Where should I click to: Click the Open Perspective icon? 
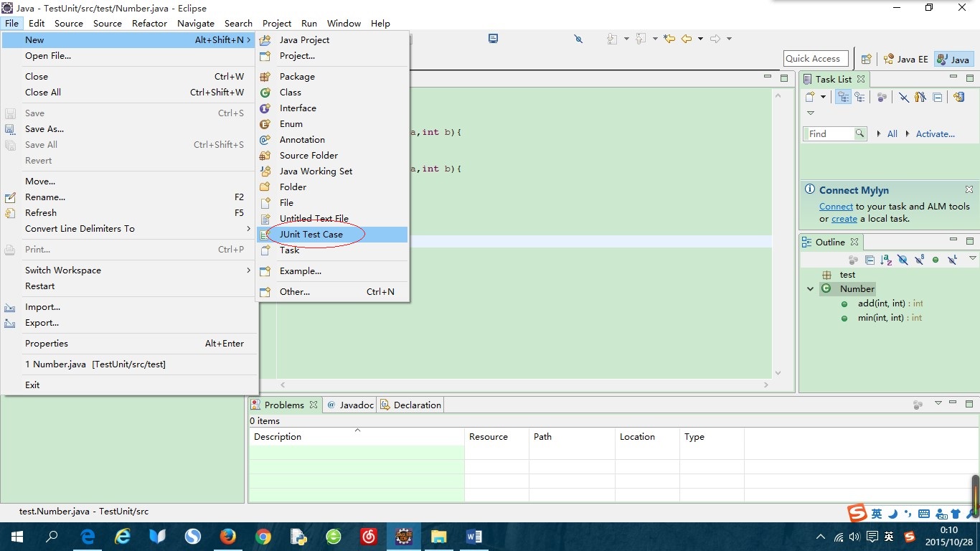(866, 60)
